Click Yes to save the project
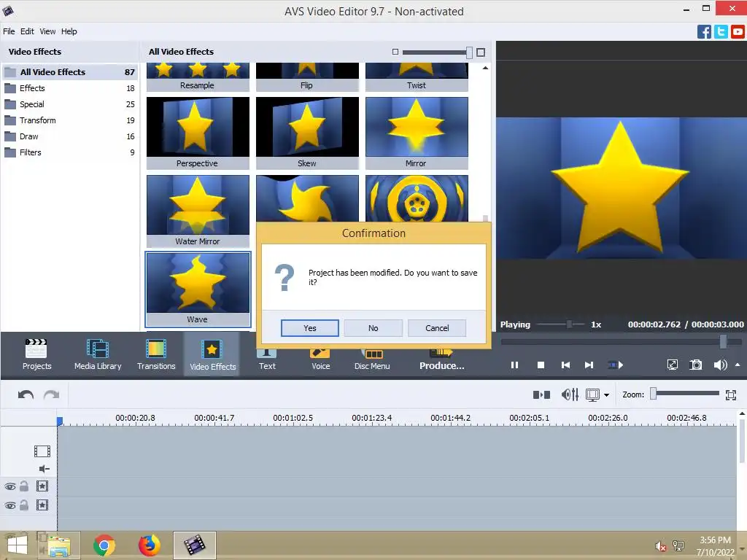The image size is (747, 560). click(x=309, y=328)
